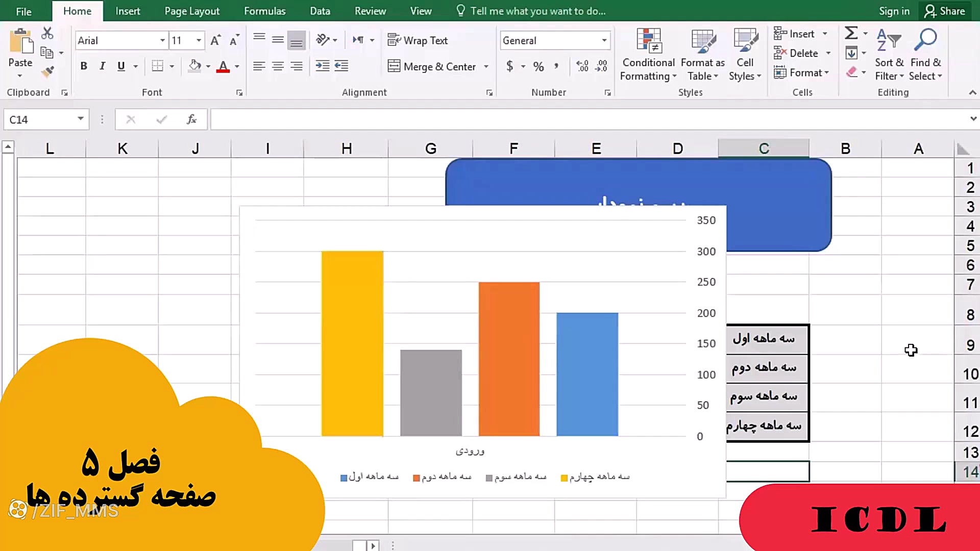Open the Borders dropdown arrow
The image size is (980, 551).
click(x=172, y=66)
